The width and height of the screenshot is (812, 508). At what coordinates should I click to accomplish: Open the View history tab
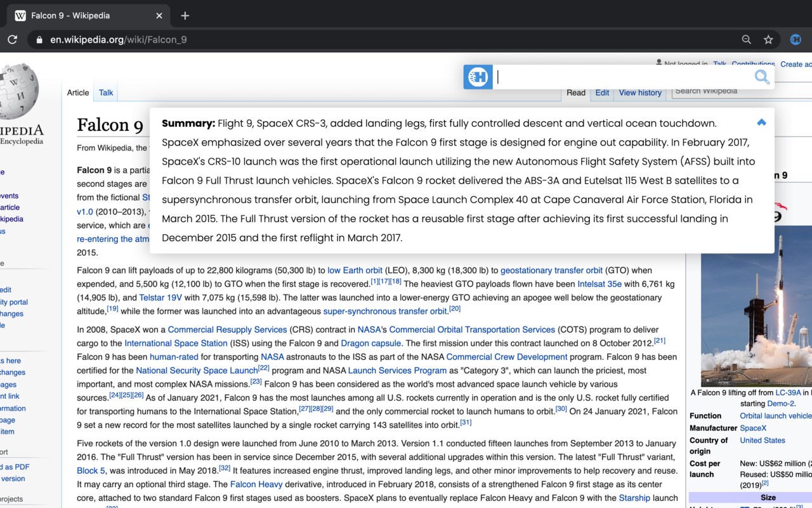[640, 93]
